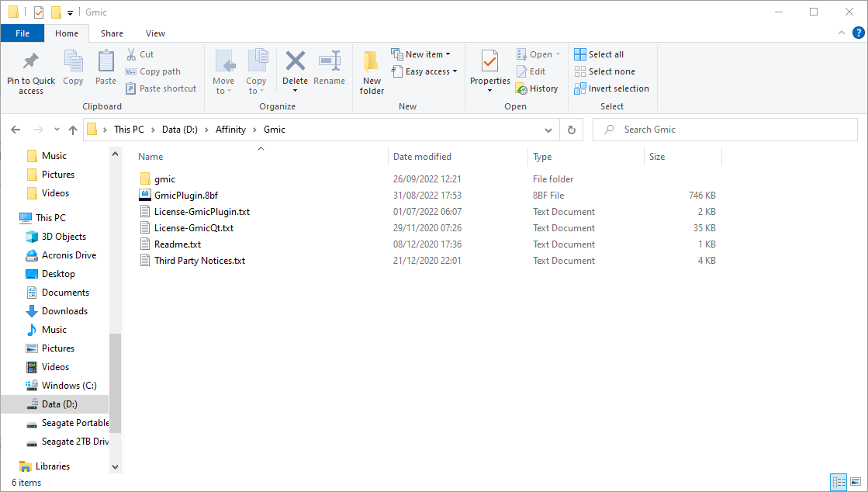Click the Copy ribbon button
868x492 pixels.
pos(73,68)
